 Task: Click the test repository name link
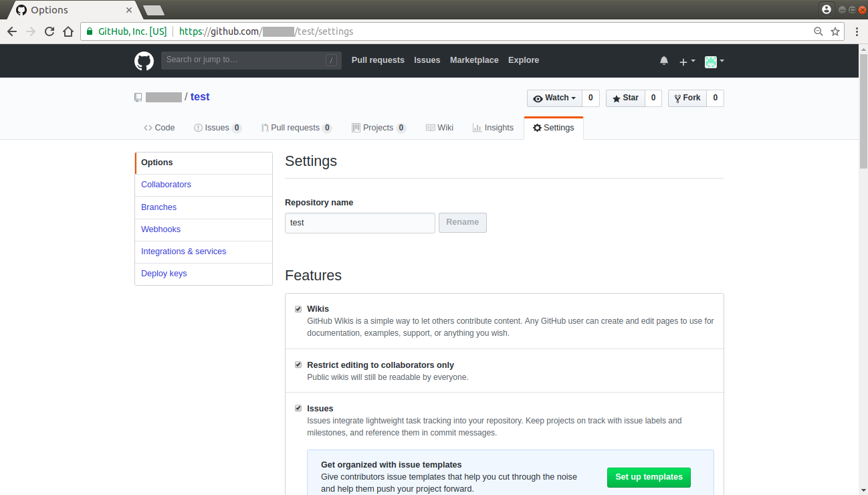click(x=200, y=97)
